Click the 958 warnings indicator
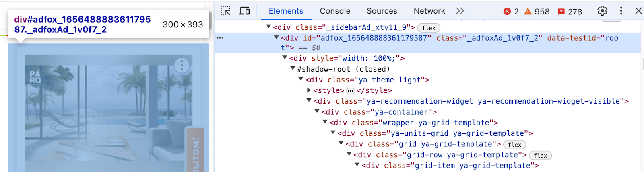This screenshot has height=172, width=644. (x=537, y=11)
